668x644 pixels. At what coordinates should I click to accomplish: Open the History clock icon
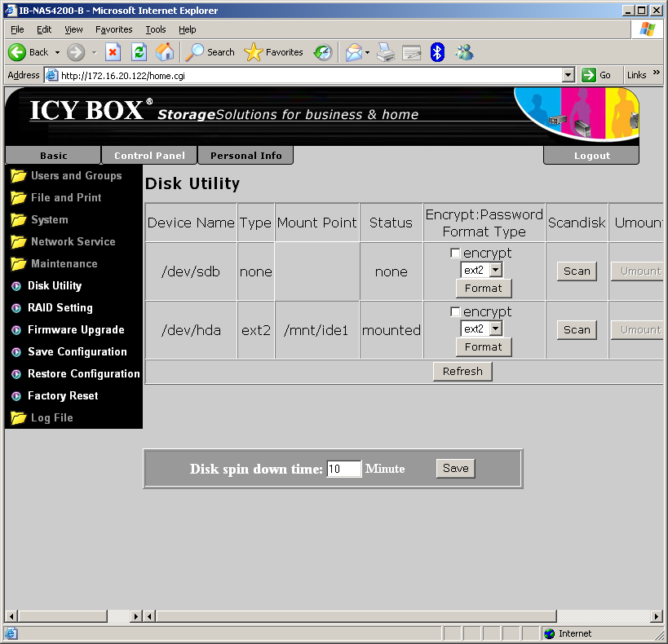tap(323, 52)
